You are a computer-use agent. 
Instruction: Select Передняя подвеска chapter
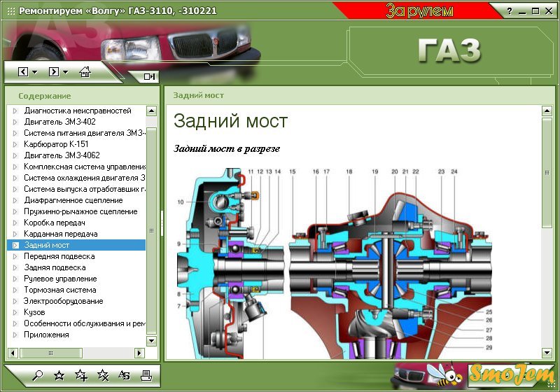tap(59, 256)
